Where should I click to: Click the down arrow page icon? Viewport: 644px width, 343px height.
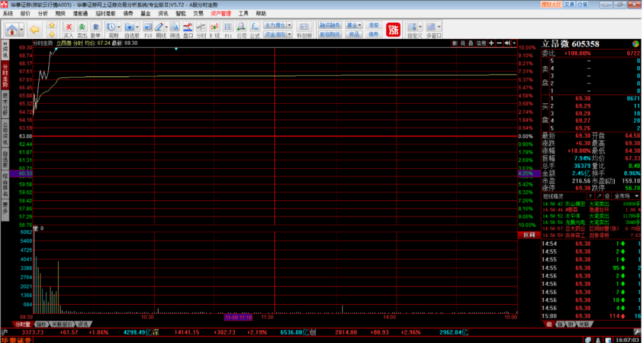[x=51, y=33]
